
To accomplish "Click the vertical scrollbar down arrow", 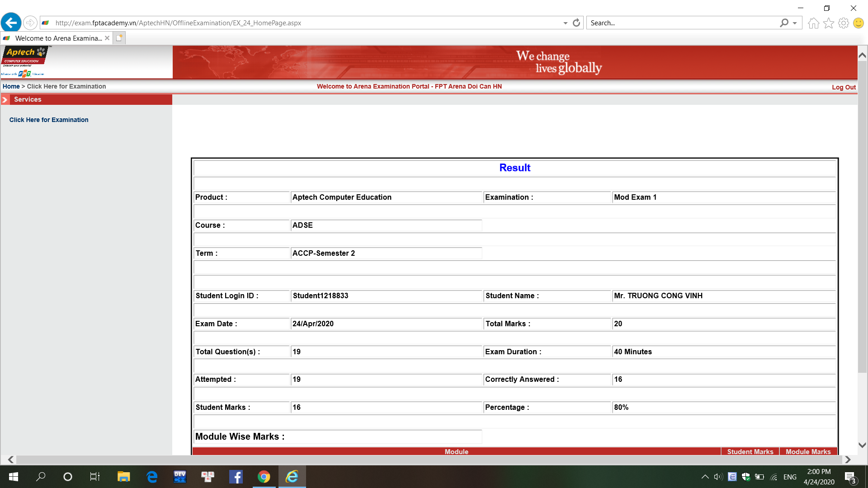I will click(862, 445).
